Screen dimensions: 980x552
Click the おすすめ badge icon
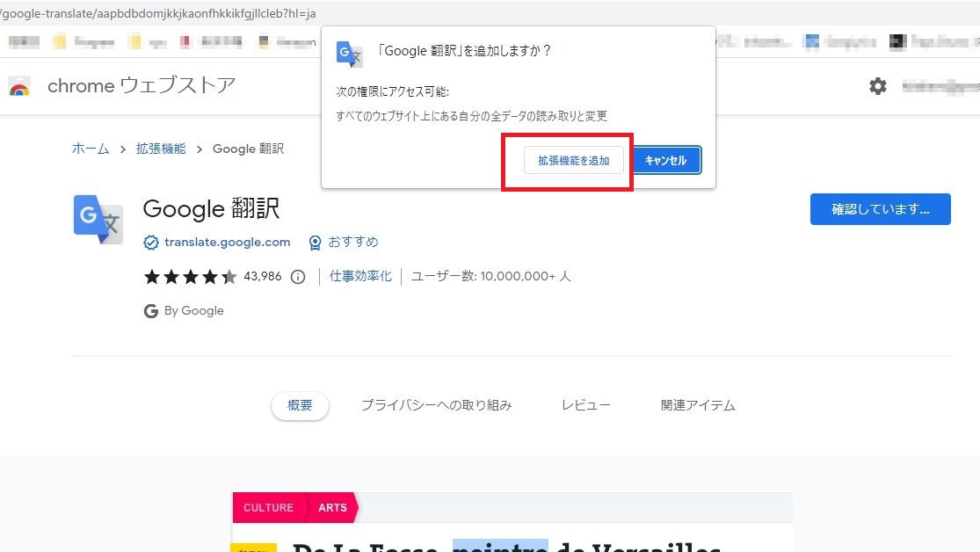point(316,242)
